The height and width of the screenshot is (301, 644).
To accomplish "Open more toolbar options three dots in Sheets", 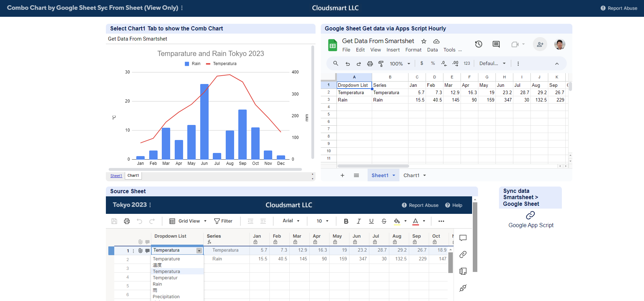I will 518,64.
